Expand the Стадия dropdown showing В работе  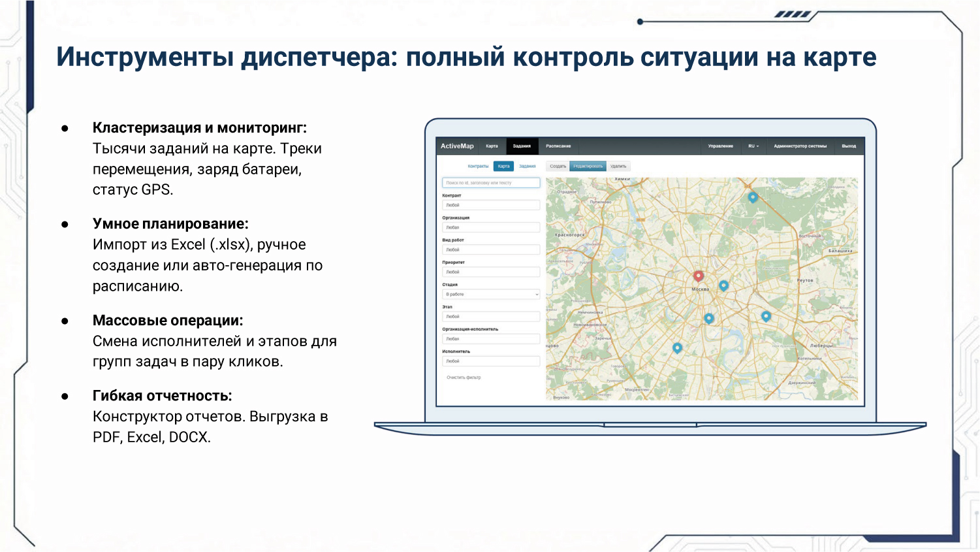(491, 295)
